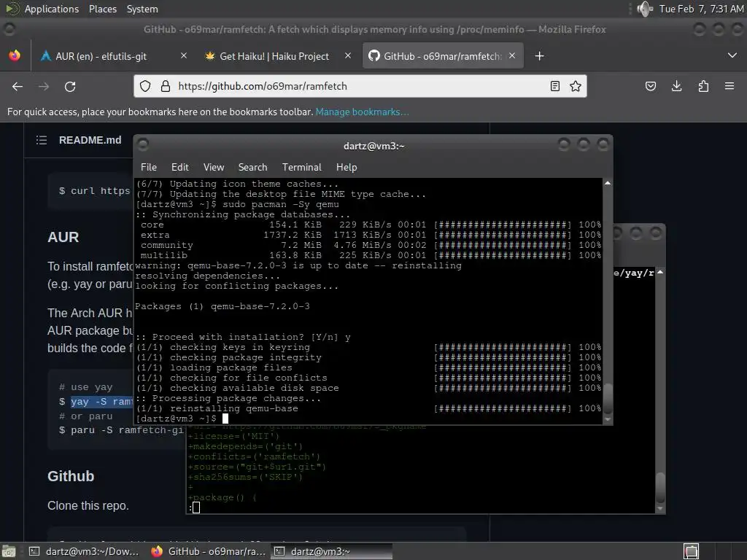Open terminal Help menu
747x560 pixels.
click(347, 167)
